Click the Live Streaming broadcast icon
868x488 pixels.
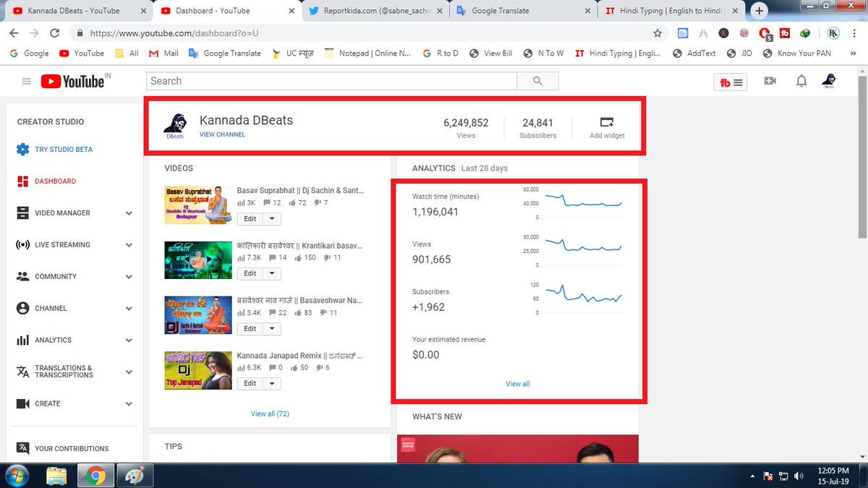22,245
